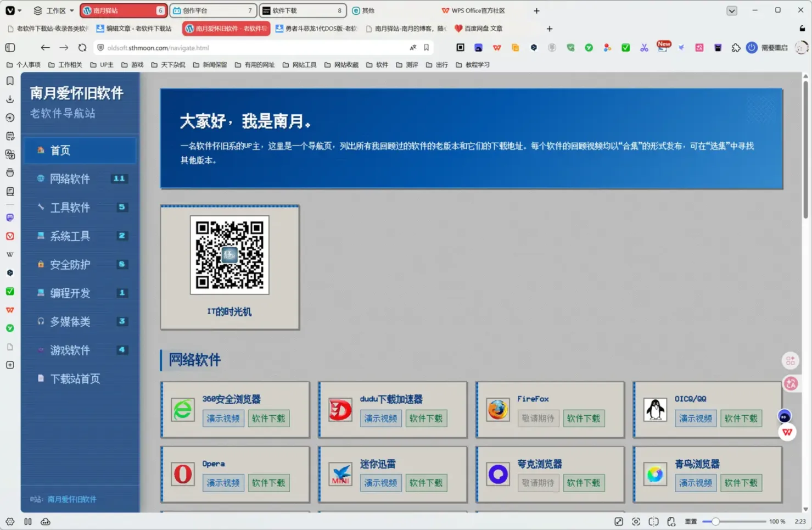The height and width of the screenshot is (530, 812).
Task: Bookmark this page from the address bar
Action: 426,48
